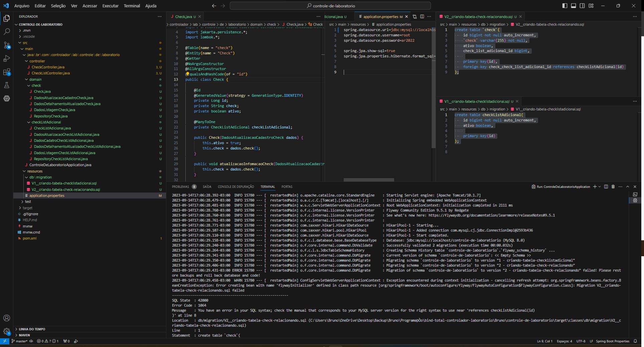
Task: Close the V1 criando-tabela-checklistadicional.sql tab
Action: (517, 101)
